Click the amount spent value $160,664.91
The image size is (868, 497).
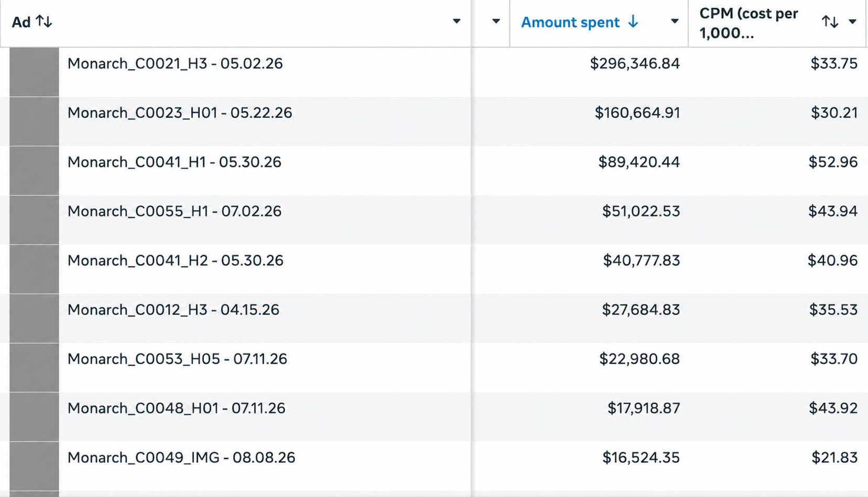tap(637, 113)
